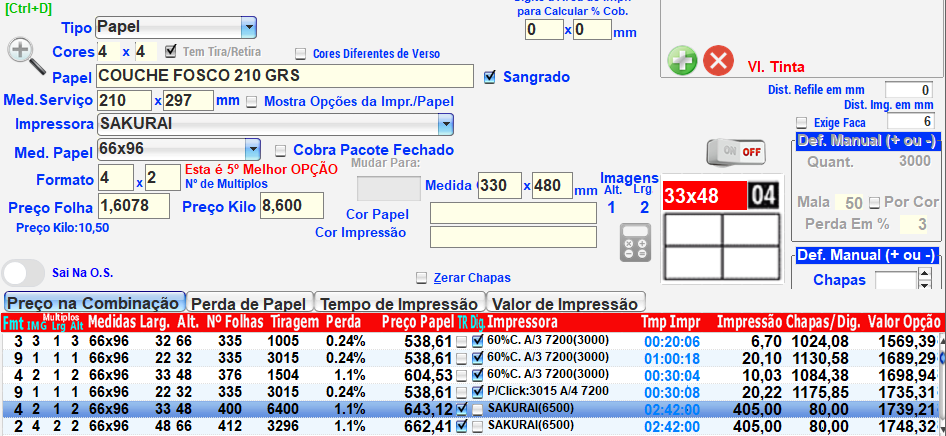Image resolution: width=946 pixels, height=436 pixels.
Task: Click the Preço Papel column header
Action: tap(418, 323)
